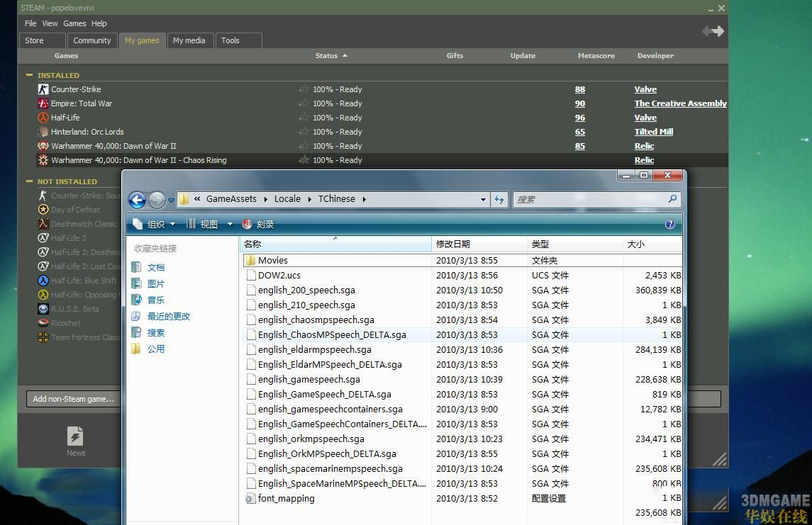Open Relic link for Chaos Rising row
812x525 pixels.
tap(644, 160)
